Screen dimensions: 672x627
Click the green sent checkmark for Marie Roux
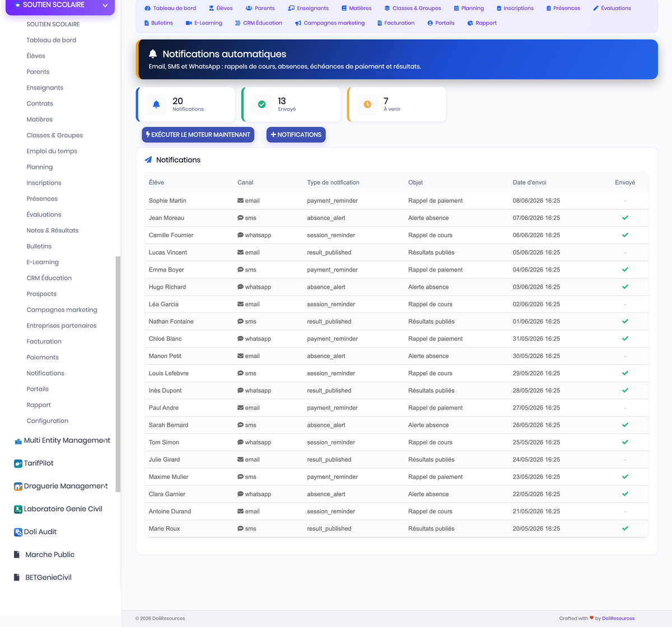(625, 528)
